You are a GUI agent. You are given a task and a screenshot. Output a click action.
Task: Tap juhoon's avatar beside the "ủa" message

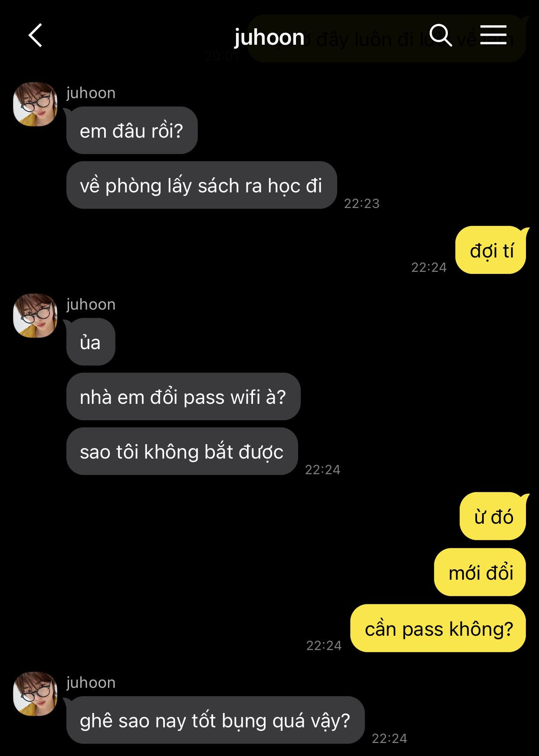coord(35,316)
